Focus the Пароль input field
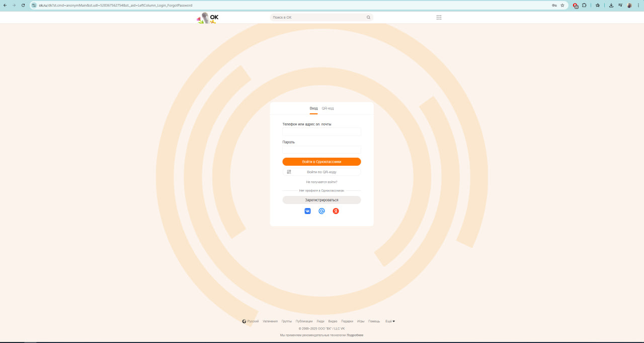The image size is (644, 343). pos(322,150)
